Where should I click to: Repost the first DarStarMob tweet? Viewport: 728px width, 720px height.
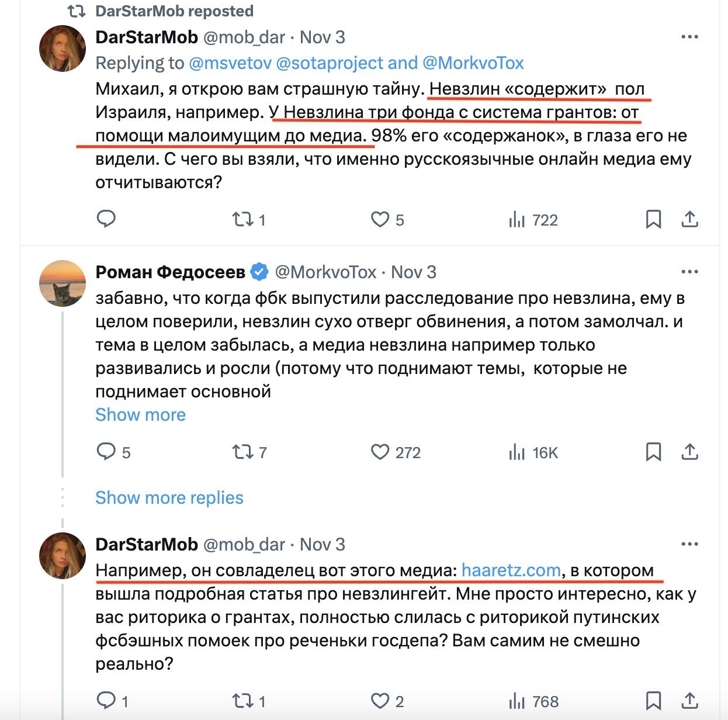[242, 220]
